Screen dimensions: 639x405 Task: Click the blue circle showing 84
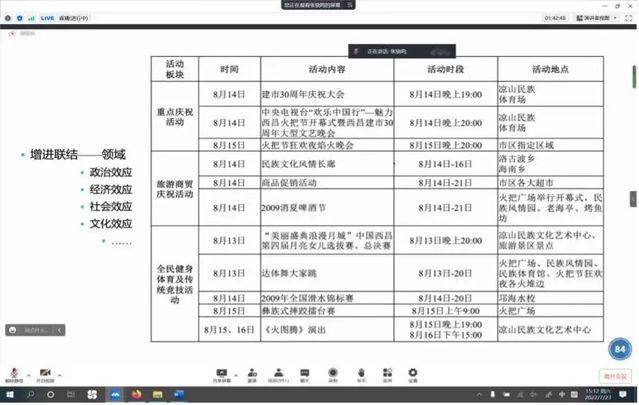[619, 348]
